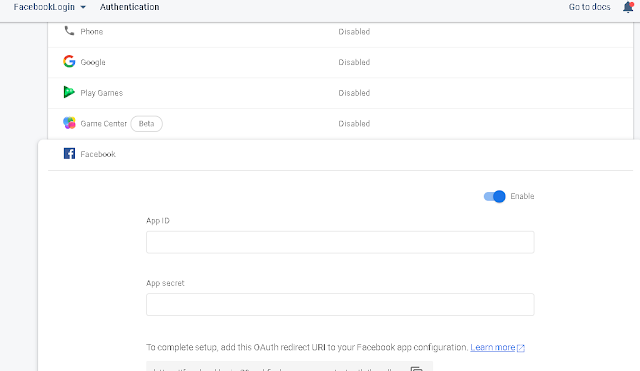The image size is (640, 371).
Task: Open the FacebookLogin project dropdown
Action: [49, 7]
